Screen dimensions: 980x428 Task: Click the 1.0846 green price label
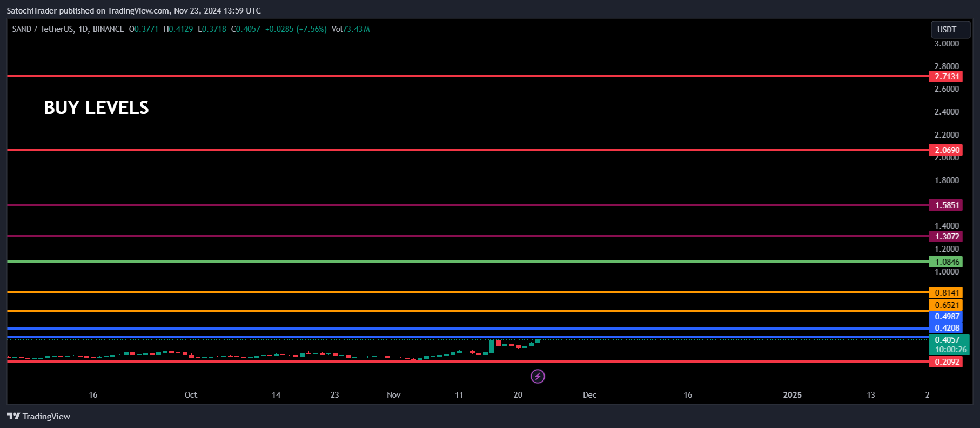(x=947, y=262)
